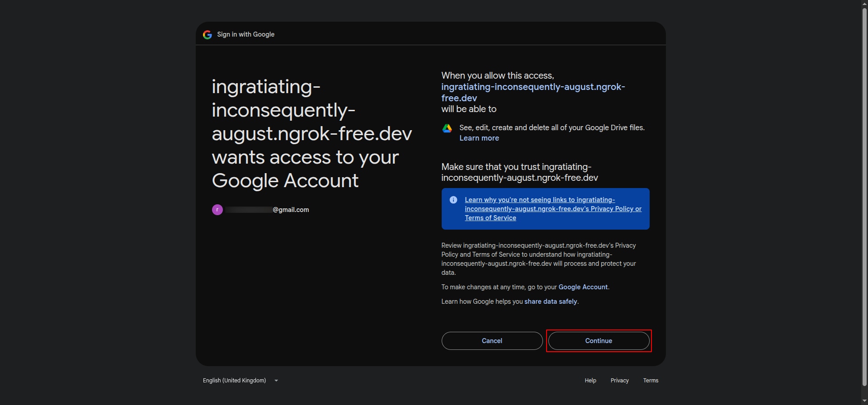This screenshot has height=405, width=868.
Task: Open link about missing Privacy Policy links
Action: tap(553, 209)
